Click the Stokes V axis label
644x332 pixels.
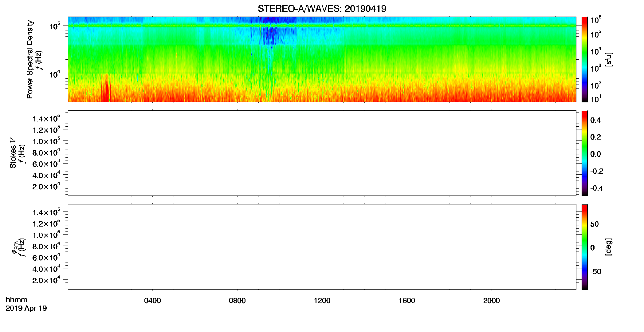[13, 153]
